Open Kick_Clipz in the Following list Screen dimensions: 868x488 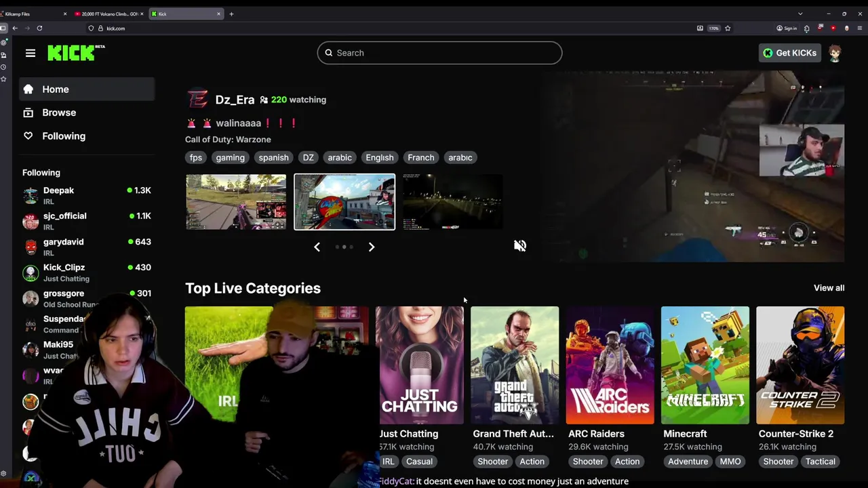click(x=87, y=273)
